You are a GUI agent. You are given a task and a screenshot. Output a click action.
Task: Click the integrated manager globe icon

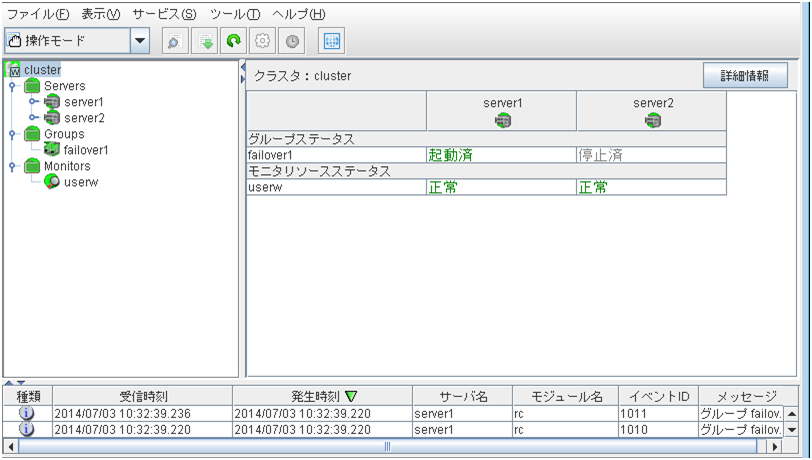[x=331, y=42]
